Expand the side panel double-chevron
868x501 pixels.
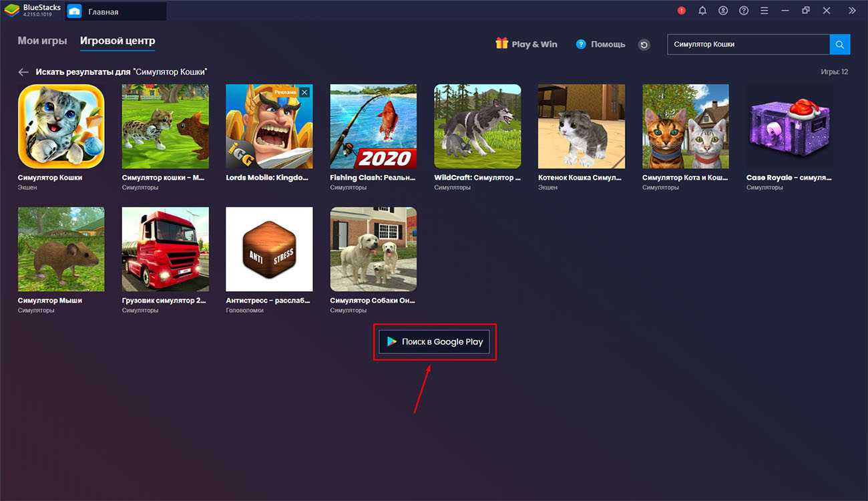(852, 11)
